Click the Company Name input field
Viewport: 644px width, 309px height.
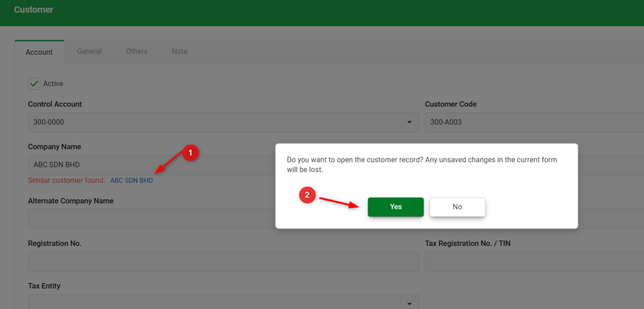click(x=152, y=165)
